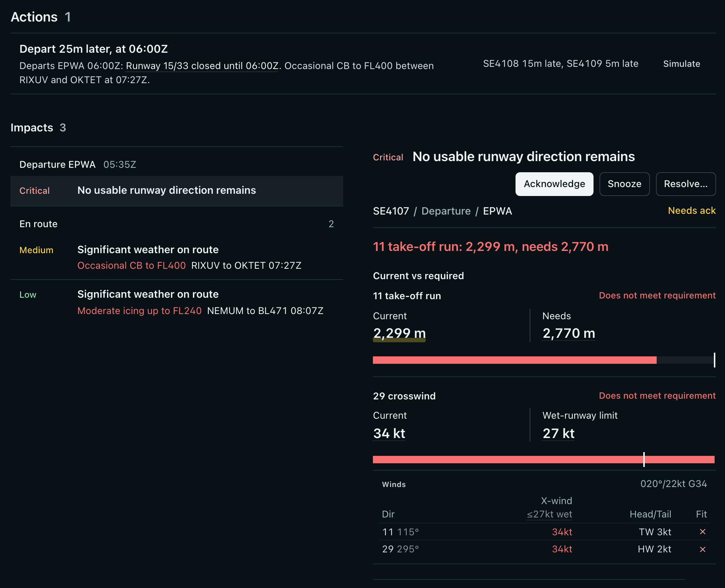
Task: Click the fit X icon for runway 11
Action: pos(702,532)
